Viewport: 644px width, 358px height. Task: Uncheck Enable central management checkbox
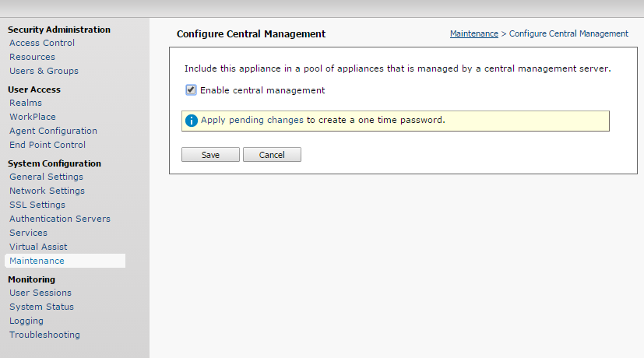(191, 90)
